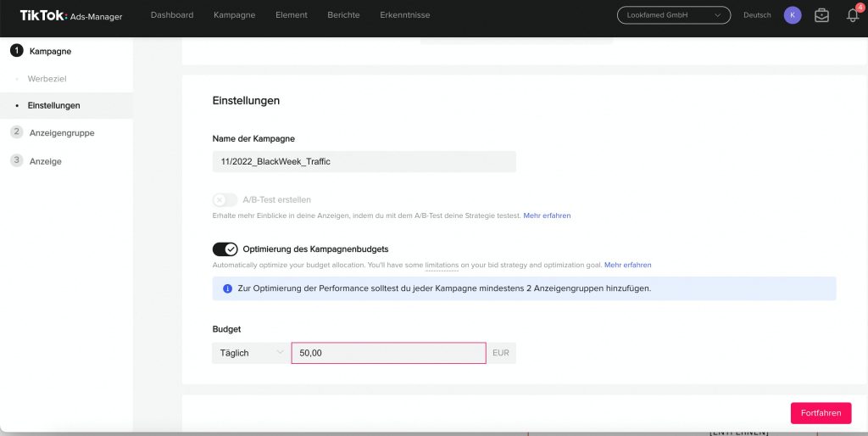Image resolution: width=868 pixels, height=436 pixels.
Task: Open Mehr erfahren link for budget optimization
Action: 628,265
